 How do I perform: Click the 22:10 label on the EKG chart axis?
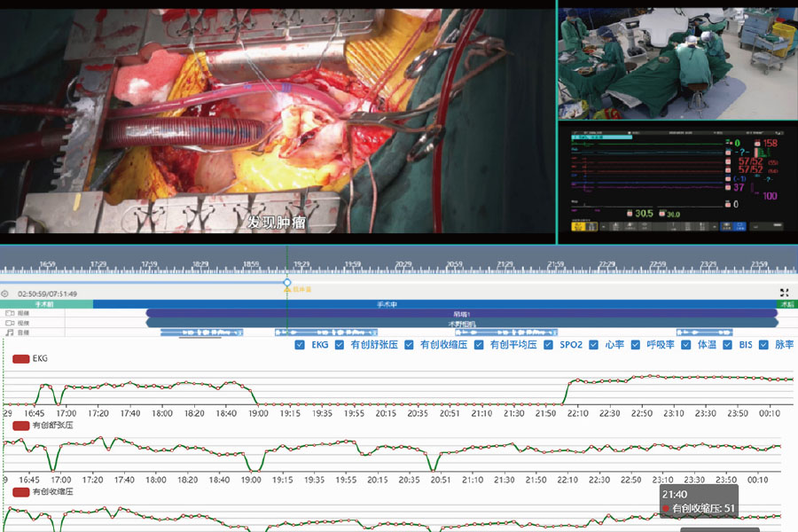coord(577,413)
